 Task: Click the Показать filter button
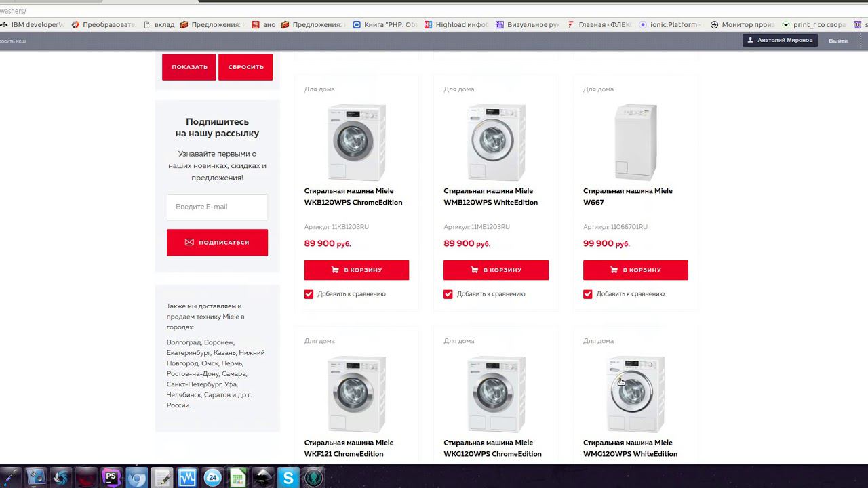tap(189, 67)
